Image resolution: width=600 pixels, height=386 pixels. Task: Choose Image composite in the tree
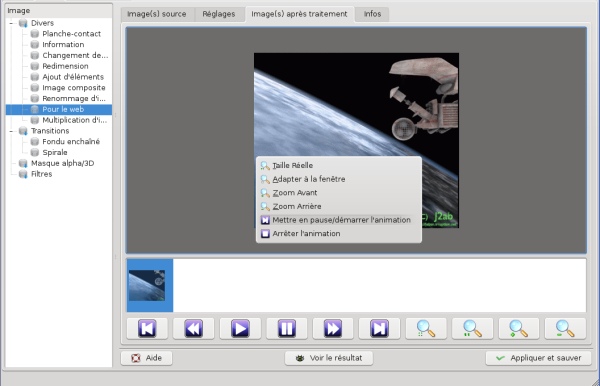tap(73, 88)
